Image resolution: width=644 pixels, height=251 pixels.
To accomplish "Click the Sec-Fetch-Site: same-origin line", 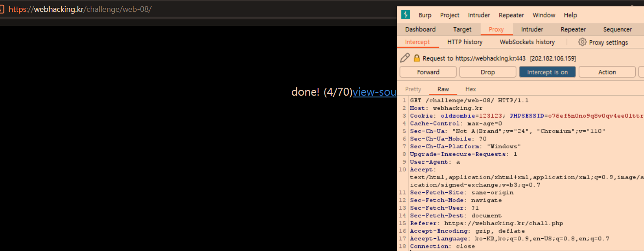I will click(461, 193).
